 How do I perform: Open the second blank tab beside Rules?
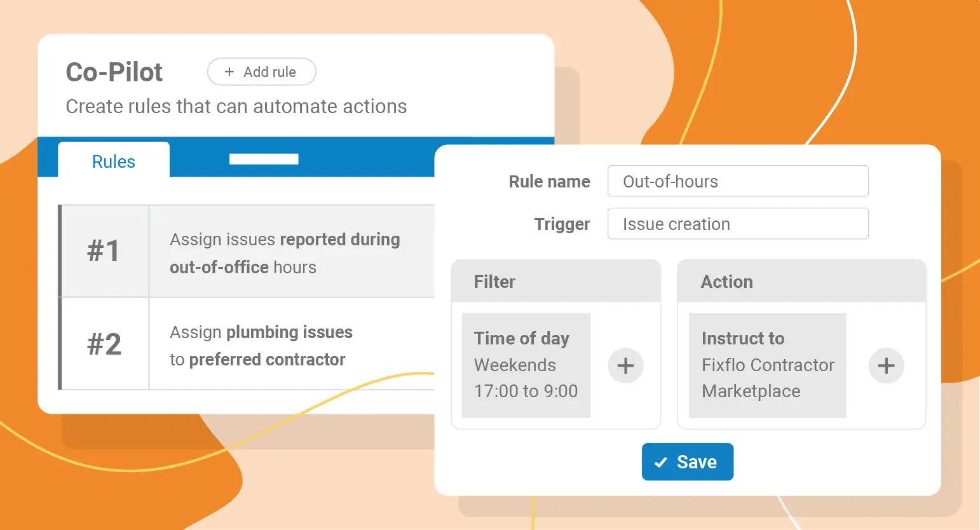(264, 159)
